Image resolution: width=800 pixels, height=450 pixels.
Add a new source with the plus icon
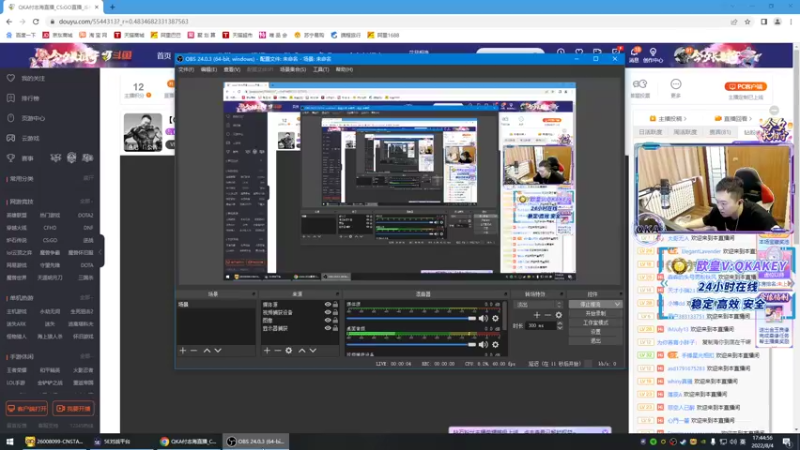point(267,351)
